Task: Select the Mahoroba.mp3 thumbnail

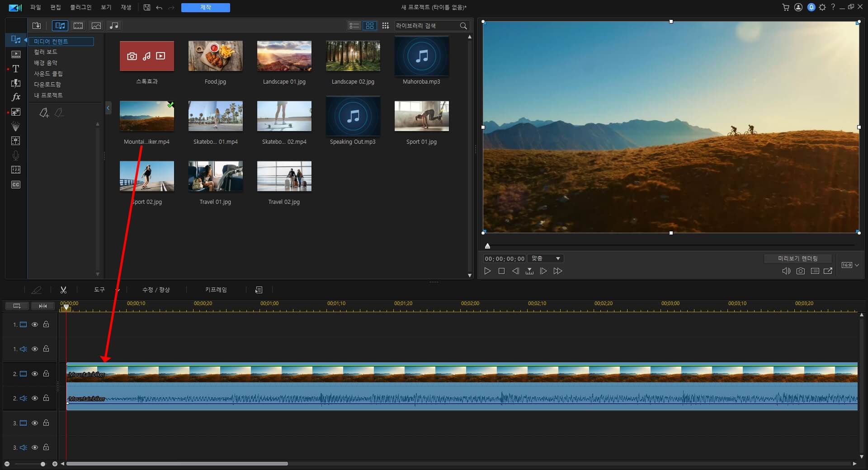Action: (x=421, y=56)
